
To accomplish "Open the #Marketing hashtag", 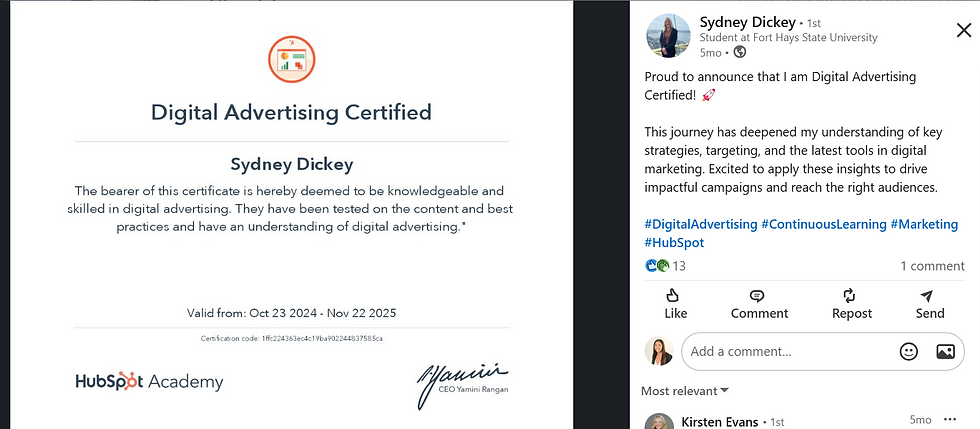I will click(x=924, y=224).
